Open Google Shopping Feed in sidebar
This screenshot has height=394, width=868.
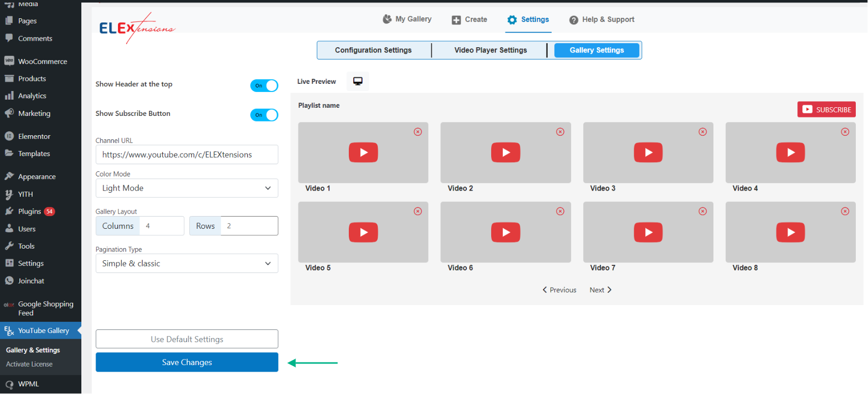[x=41, y=309]
